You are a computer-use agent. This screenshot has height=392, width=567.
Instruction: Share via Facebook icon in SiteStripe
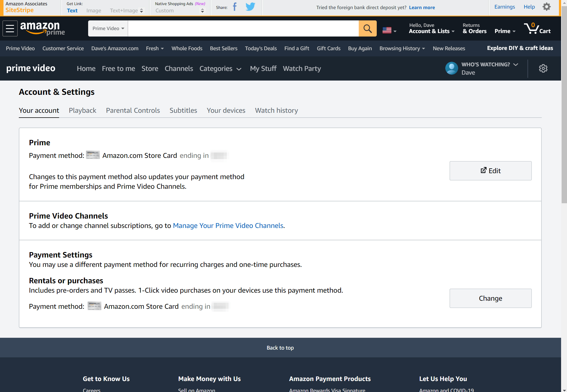(235, 7)
